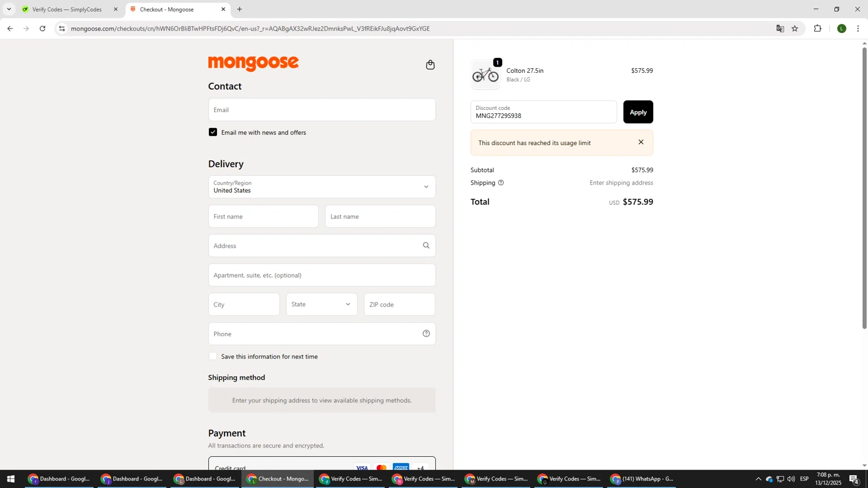Click the Email input field
The height and width of the screenshot is (488, 868).
322,110
